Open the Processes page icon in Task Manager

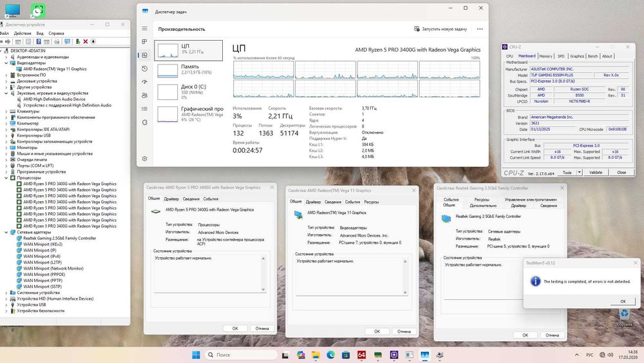click(x=144, y=41)
